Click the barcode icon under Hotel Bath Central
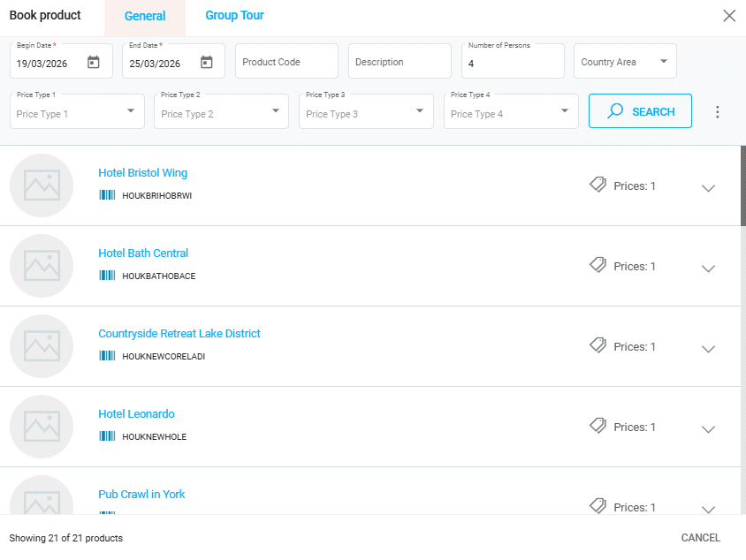 107,276
